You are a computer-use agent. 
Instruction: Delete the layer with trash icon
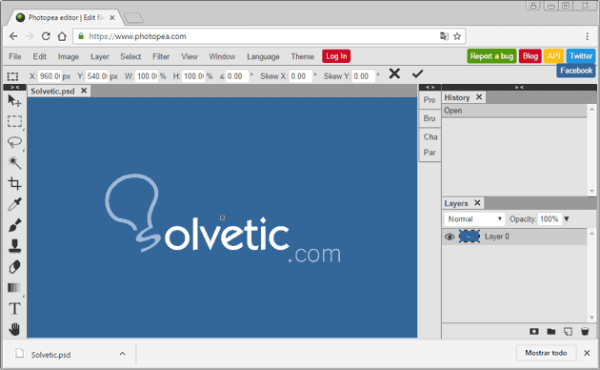tap(585, 331)
